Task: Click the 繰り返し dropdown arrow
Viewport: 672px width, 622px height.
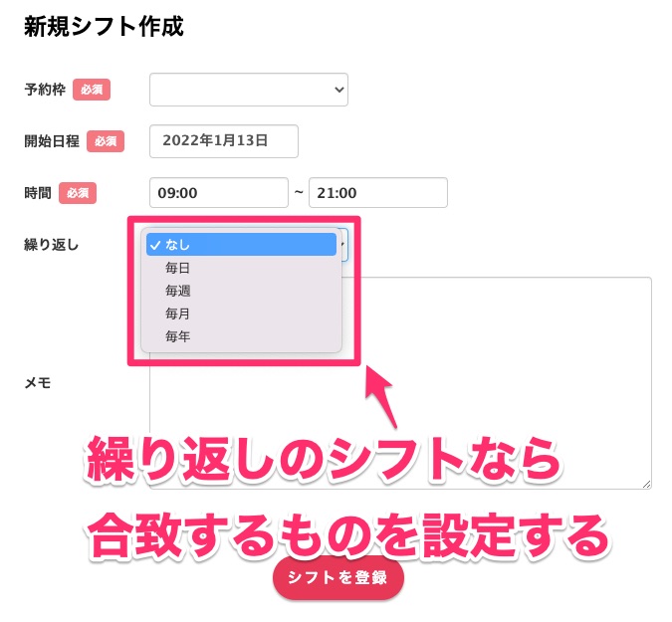Action: pyautogui.click(x=343, y=242)
